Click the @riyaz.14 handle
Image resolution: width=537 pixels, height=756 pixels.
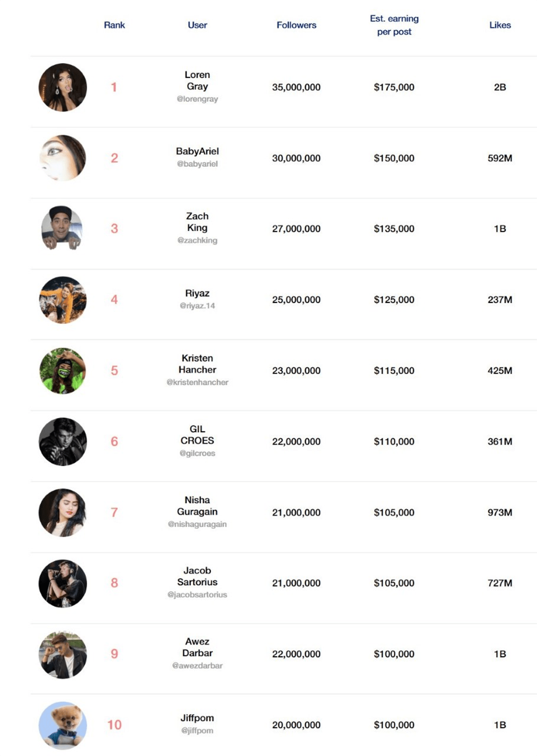(197, 306)
